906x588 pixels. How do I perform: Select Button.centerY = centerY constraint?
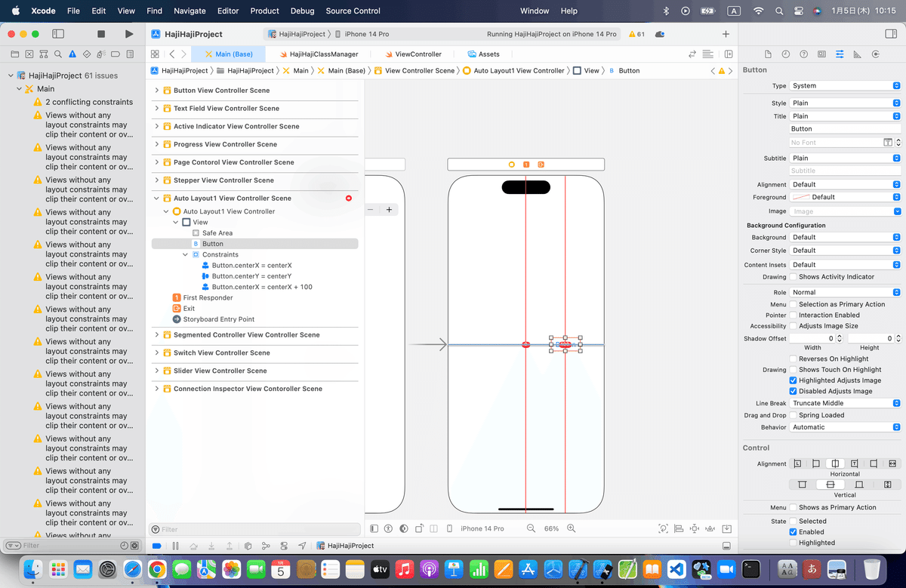(x=251, y=276)
